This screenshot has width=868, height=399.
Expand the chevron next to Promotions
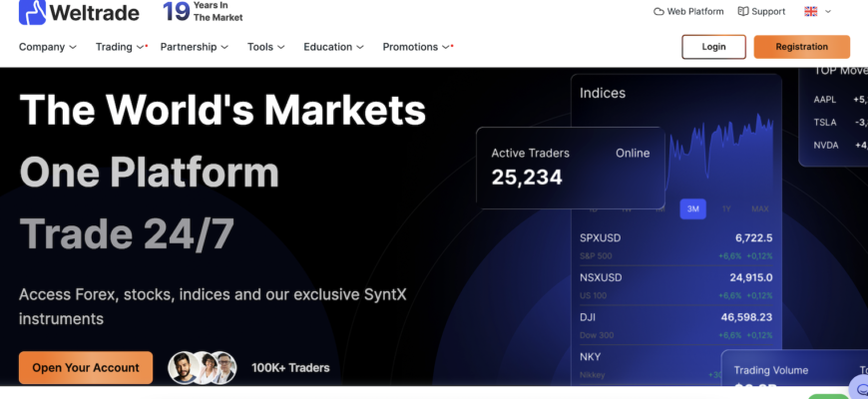pyautogui.click(x=446, y=48)
